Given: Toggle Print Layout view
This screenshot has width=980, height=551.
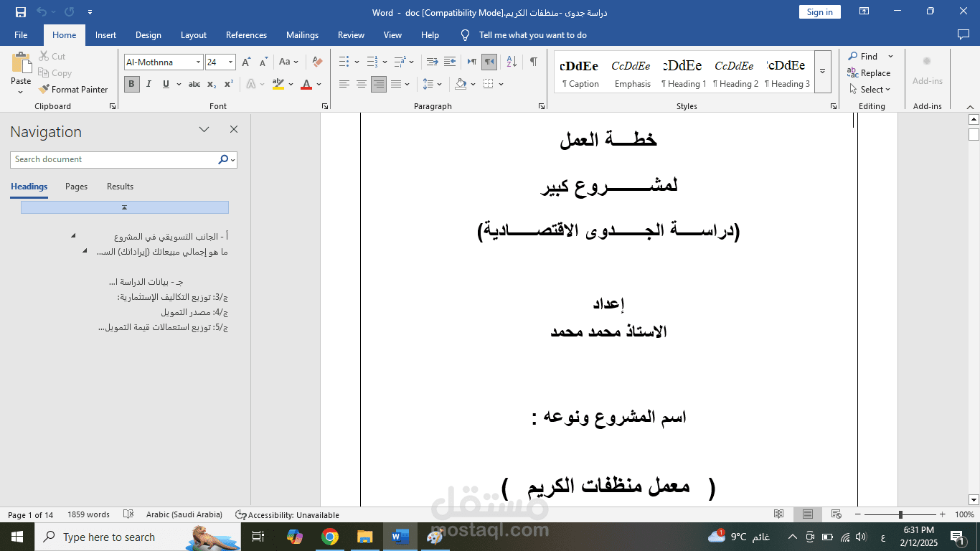Looking at the screenshot, I should click(x=808, y=514).
